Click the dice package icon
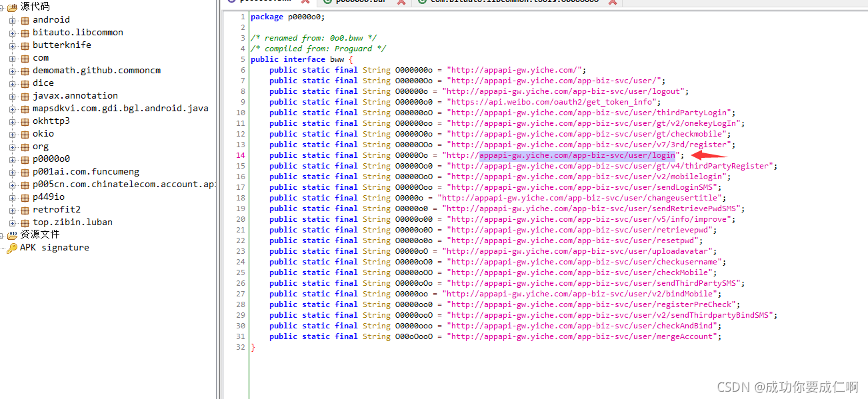 click(x=25, y=83)
